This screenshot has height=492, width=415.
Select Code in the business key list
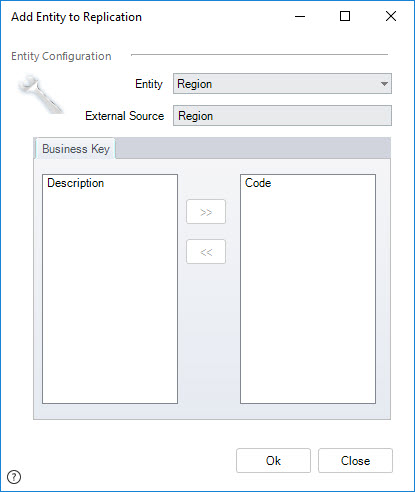(258, 183)
